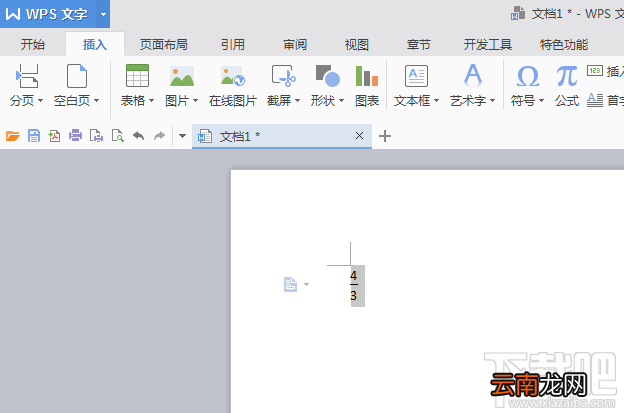Open the 页面布局 tab

click(164, 44)
